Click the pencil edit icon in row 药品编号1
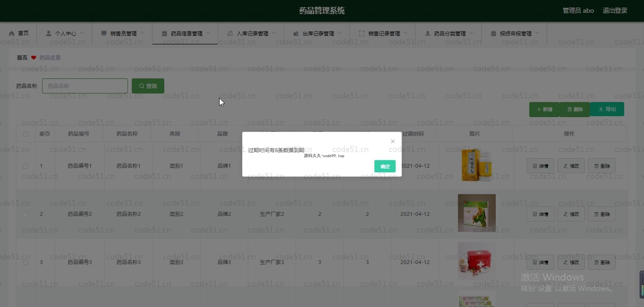This screenshot has width=644, height=307. (566, 166)
